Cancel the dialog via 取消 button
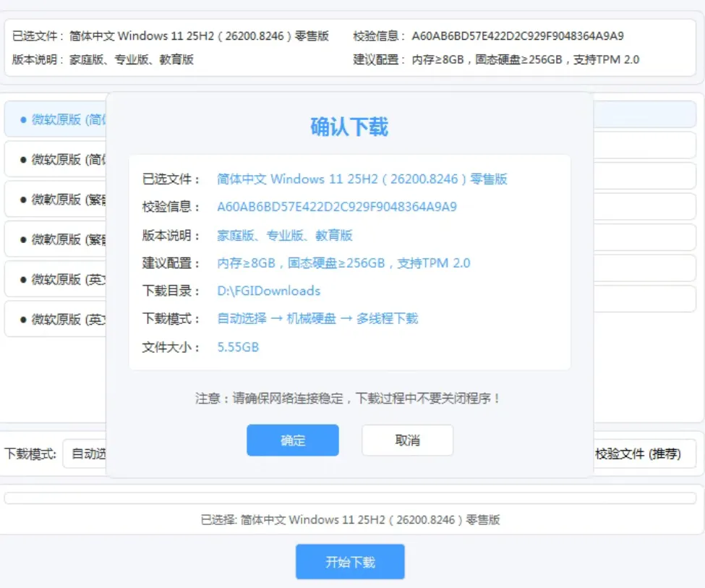This screenshot has height=588, width=705. click(407, 440)
